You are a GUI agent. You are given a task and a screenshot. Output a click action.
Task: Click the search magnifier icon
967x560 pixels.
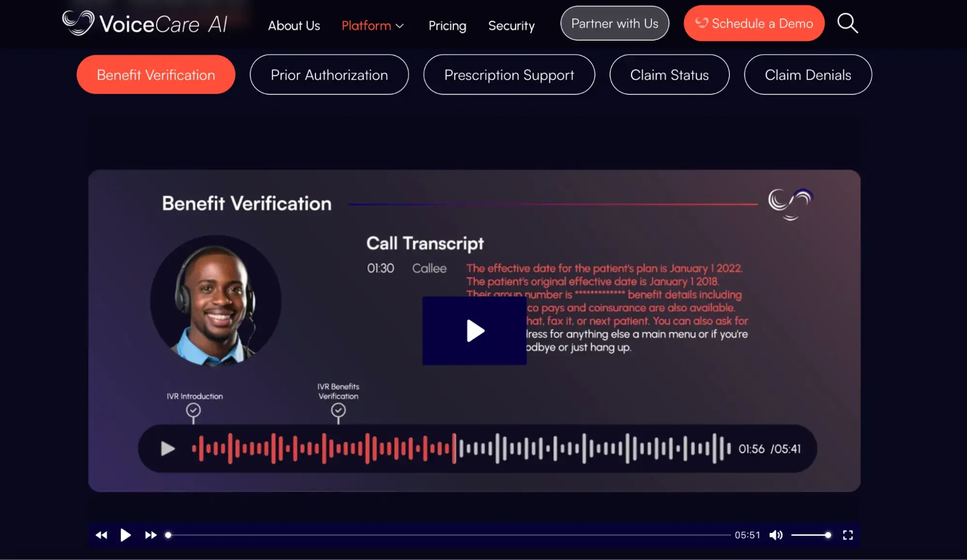[x=848, y=23]
